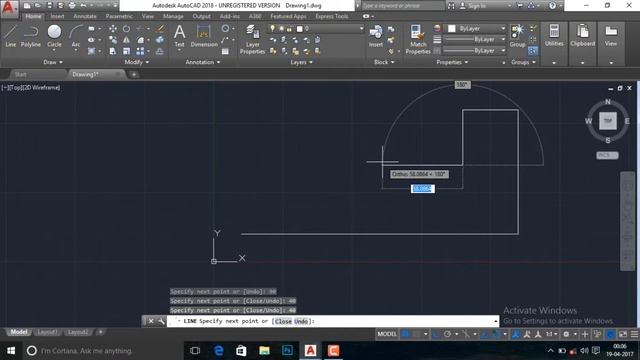Click the search keyword input field
This screenshot has height=360, width=640.
coord(402,6)
